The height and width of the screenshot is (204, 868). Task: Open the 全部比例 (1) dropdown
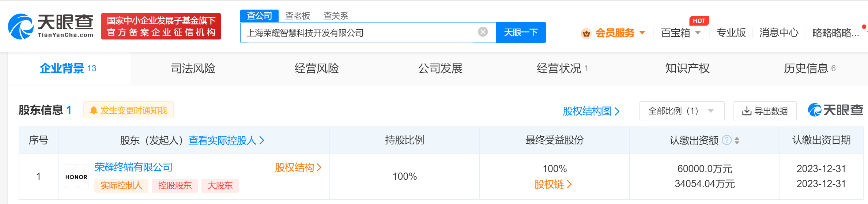coord(682,111)
